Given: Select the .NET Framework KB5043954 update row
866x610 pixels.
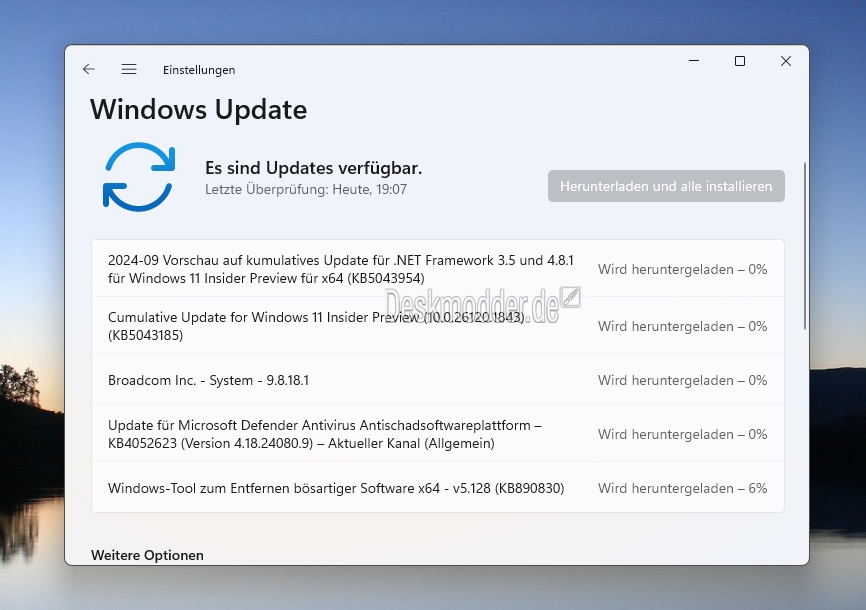Looking at the screenshot, I should tap(438, 269).
